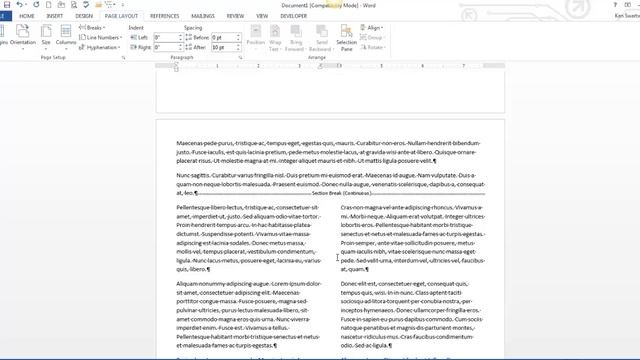The height and width of the screenshot is (360, 640).
Task: Click the Print Preview magnifier icon
Action: [x=74, y=5]
